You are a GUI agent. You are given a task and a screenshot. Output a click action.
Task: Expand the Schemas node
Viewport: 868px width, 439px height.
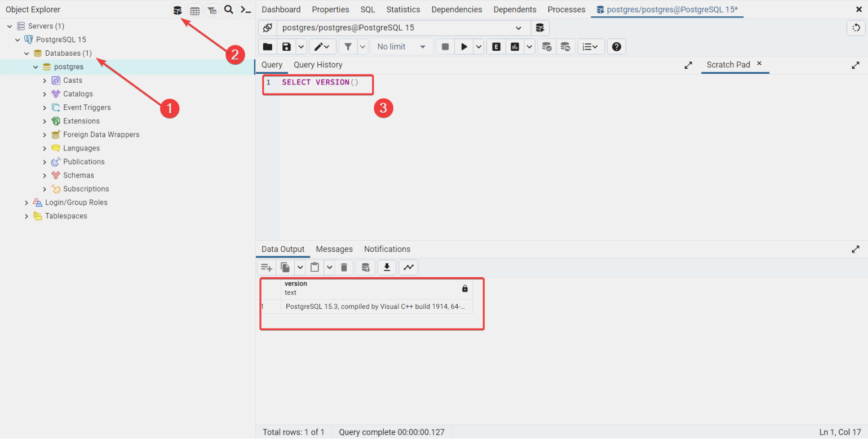(45, 175)
